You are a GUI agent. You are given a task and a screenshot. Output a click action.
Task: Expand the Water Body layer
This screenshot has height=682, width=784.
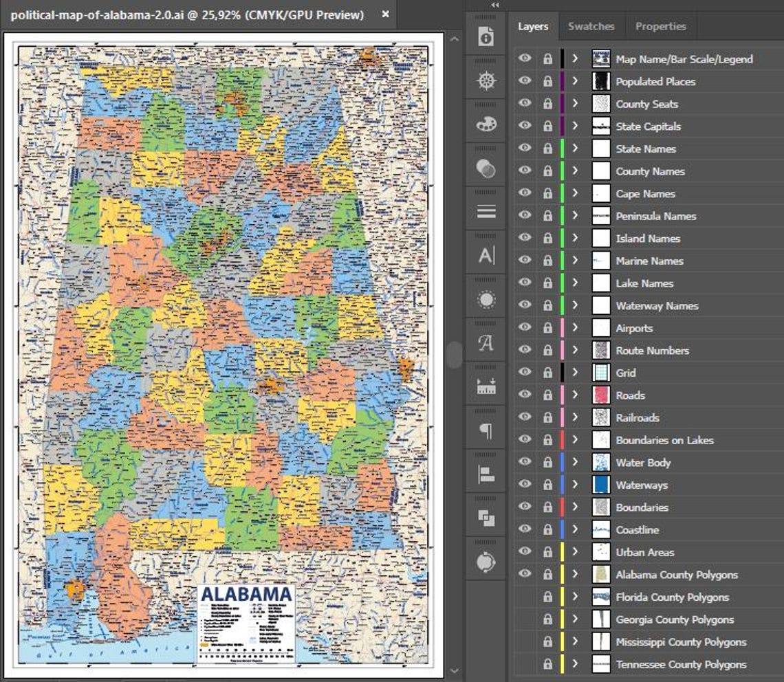click(x=576, y=463)
